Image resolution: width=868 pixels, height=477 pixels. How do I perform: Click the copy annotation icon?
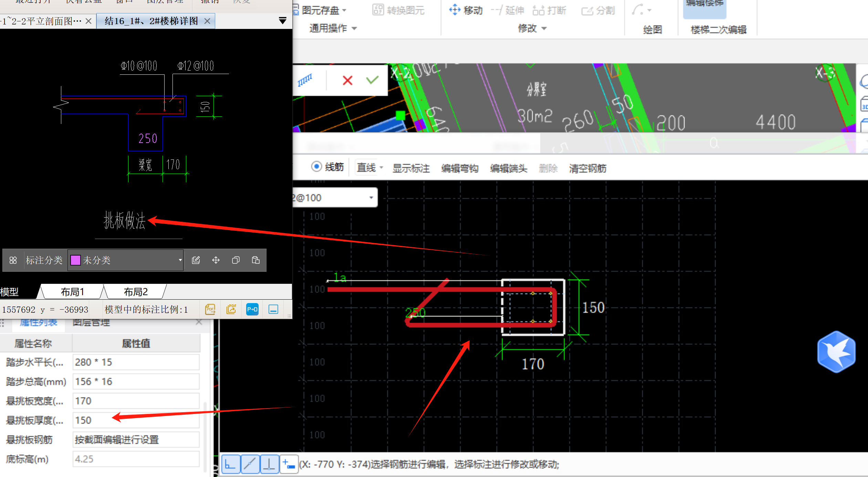236,260
